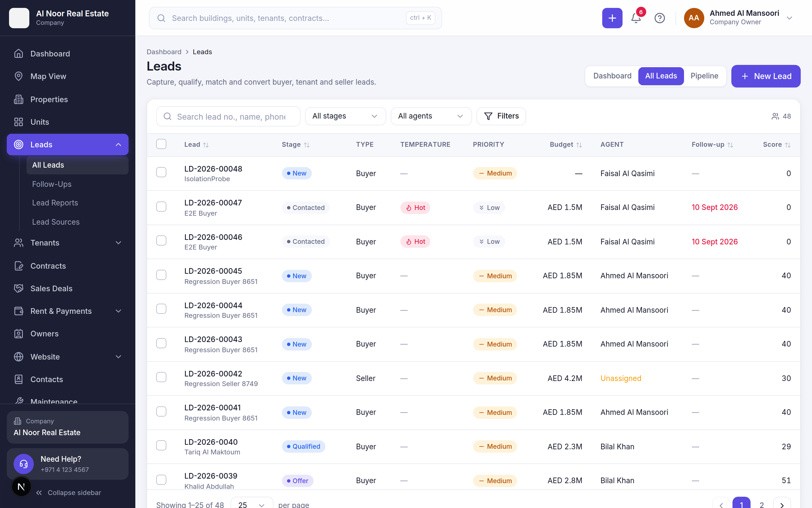Click Dashboard breadcrumb link

pos(164,52)
